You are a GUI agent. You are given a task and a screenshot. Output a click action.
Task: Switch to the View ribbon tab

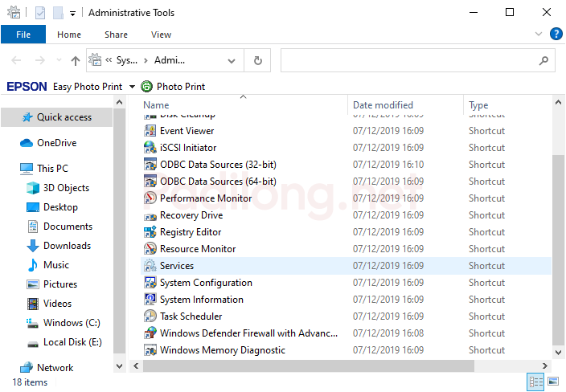[x=161, y=35]
